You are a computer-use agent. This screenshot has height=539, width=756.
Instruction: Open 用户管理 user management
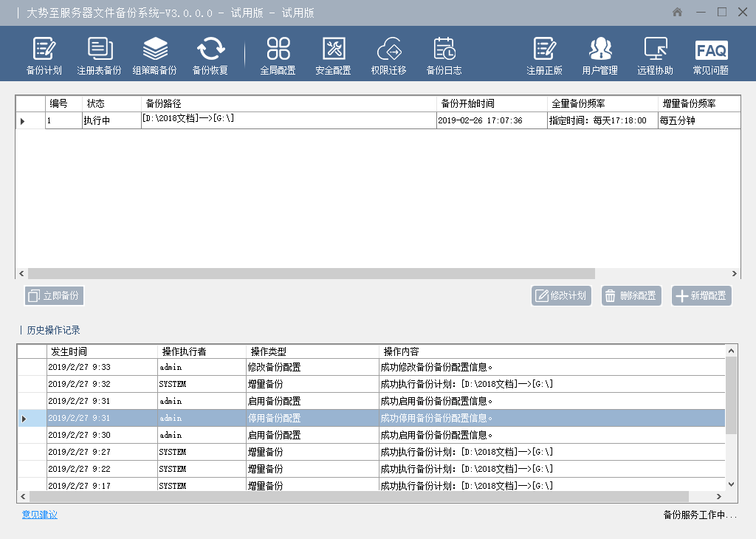coord(599,56)
